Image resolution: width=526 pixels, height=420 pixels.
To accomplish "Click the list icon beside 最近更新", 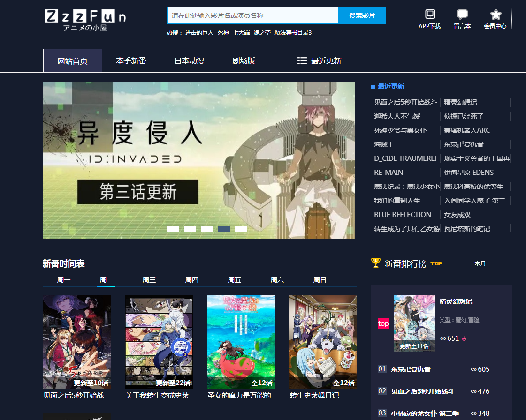I will click(302, 60).
